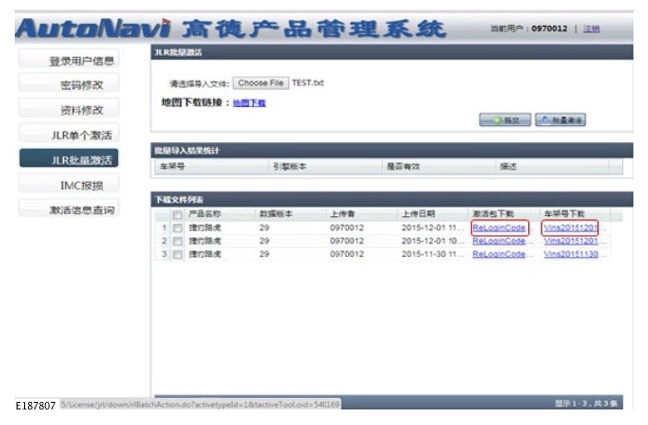Click the AutoNavi logo
The image size is (648, 425).
93,29
